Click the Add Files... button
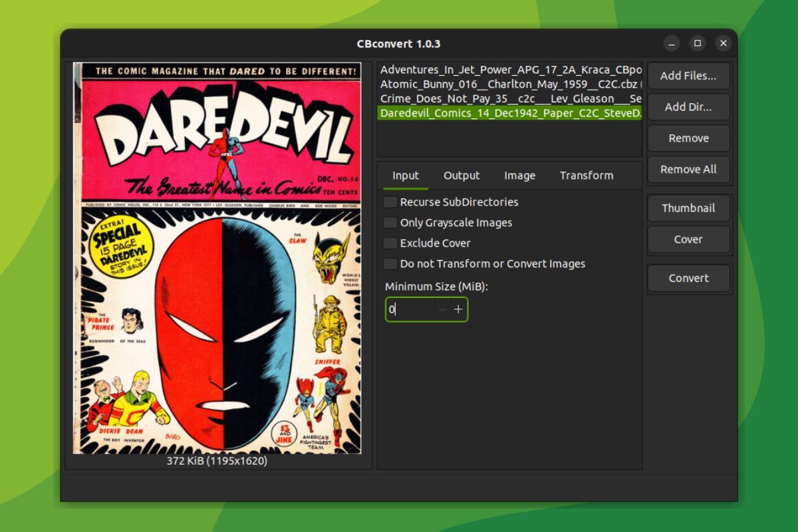This screenshot has width=798, height=532. [688, 76]
